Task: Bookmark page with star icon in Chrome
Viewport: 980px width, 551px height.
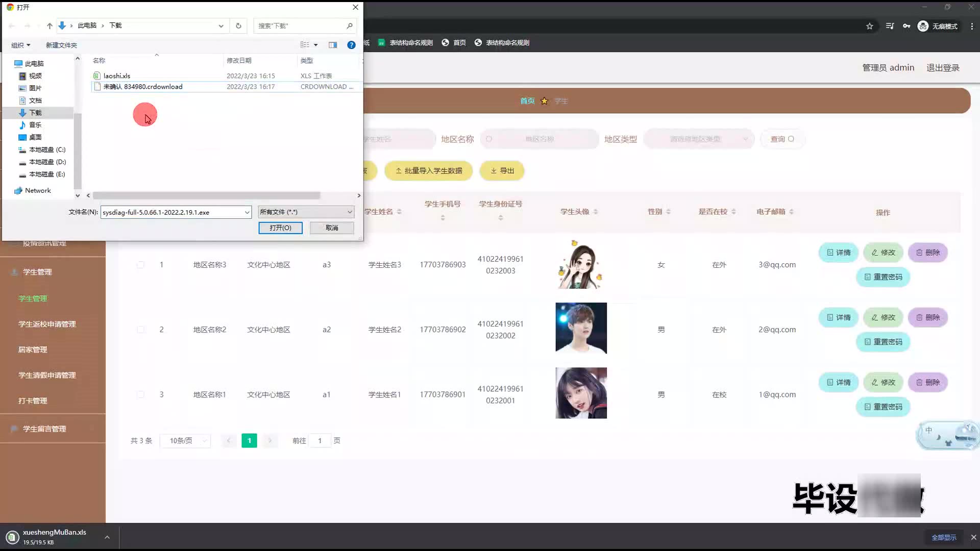Action: click(x=870, y=26)
